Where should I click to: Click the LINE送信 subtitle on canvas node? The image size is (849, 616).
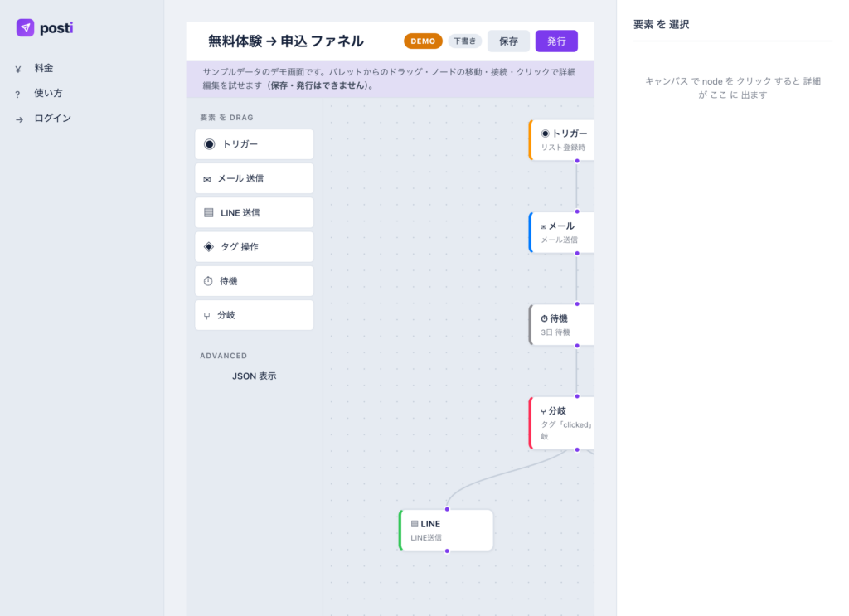(x=426, y=537)
